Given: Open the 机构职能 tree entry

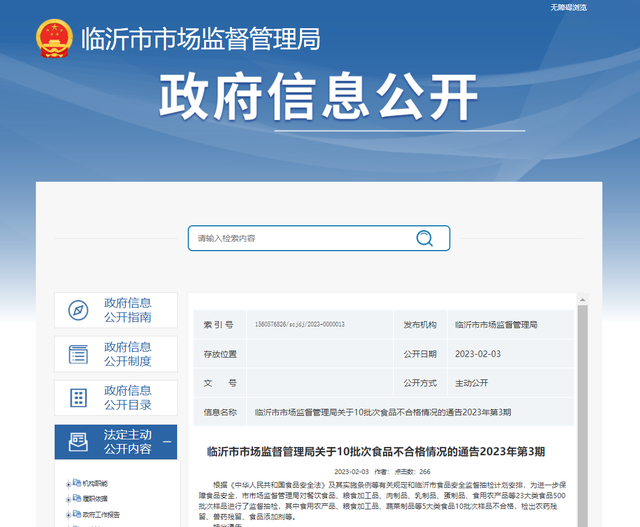Looking at the screenshot, I should (x=95, y=484).
